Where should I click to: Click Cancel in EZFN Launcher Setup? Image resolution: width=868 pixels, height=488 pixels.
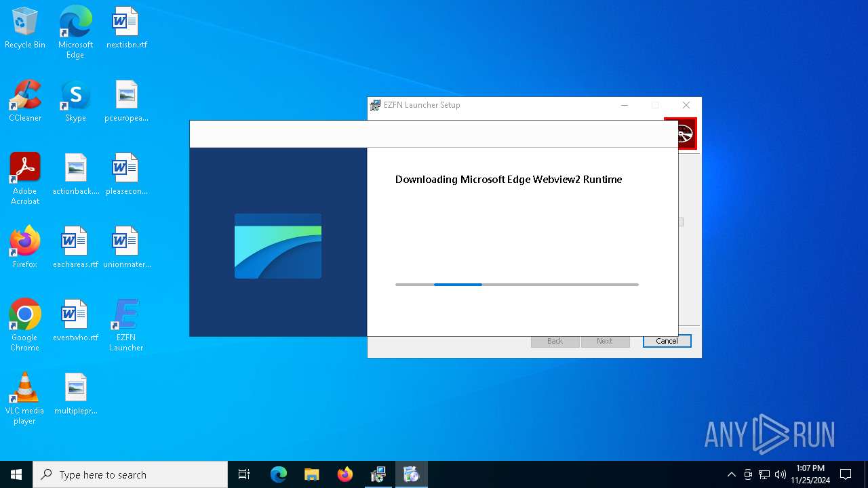(x=667, y=341)
